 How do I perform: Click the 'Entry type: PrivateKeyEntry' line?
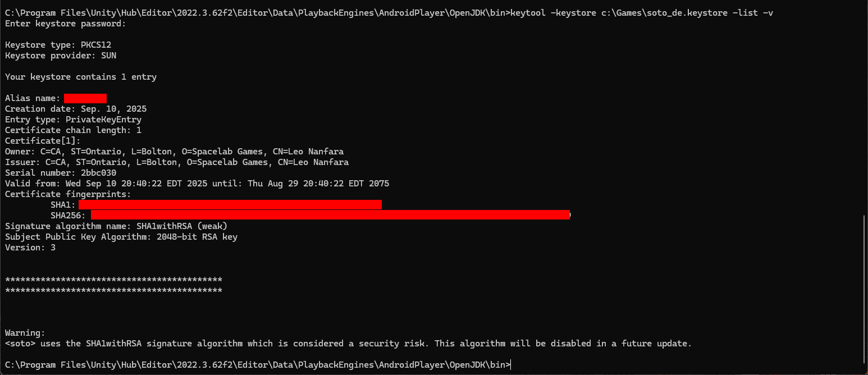(73, 120)
